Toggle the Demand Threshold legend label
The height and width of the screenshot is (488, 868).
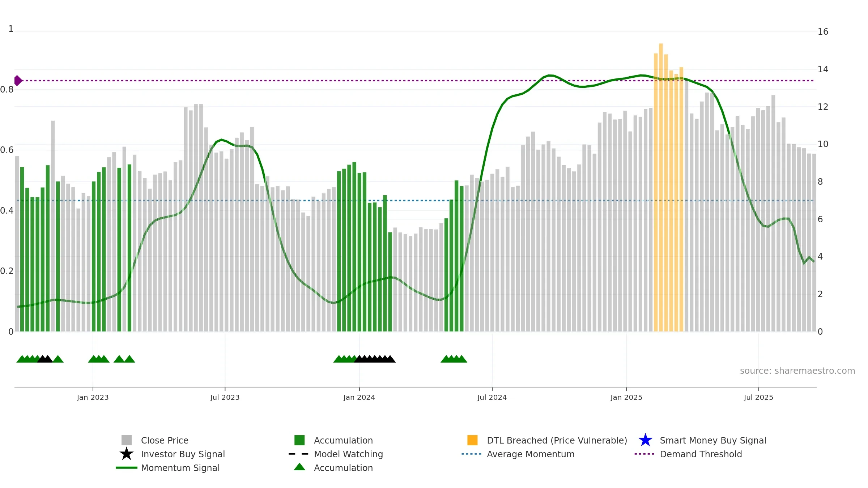tap(701, 454)
